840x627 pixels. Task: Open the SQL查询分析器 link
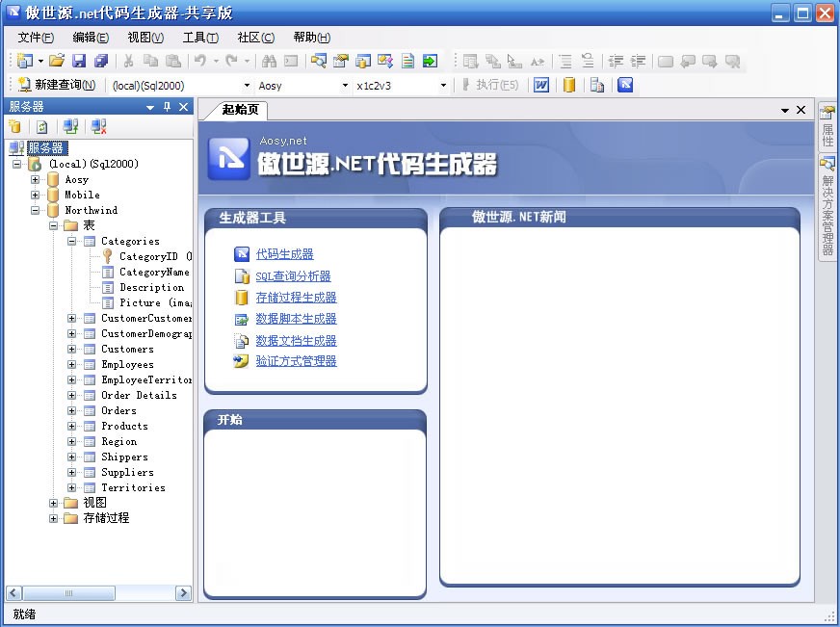(x=293, y=276)
